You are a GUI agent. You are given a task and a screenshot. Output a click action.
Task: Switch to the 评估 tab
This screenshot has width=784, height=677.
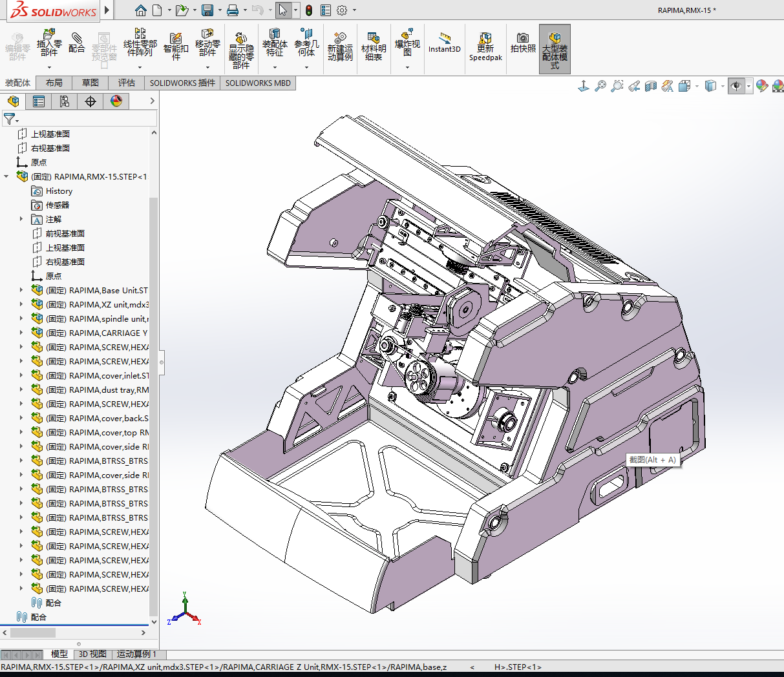127,83
